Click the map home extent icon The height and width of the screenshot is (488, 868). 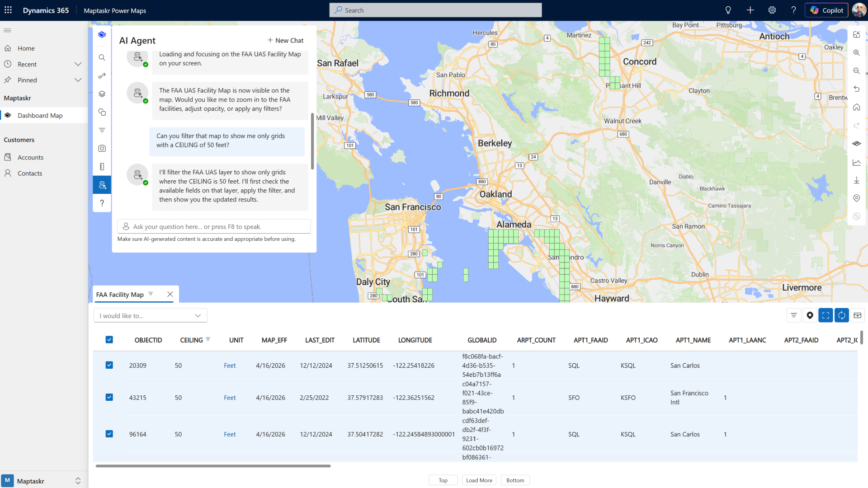coord(856,107)
